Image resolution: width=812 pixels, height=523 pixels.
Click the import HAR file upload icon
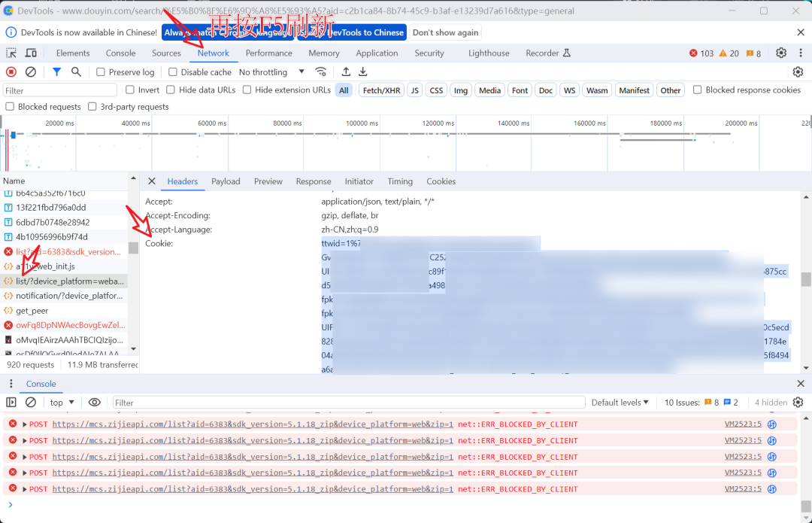pyautogui.click(x=346, y=71)
